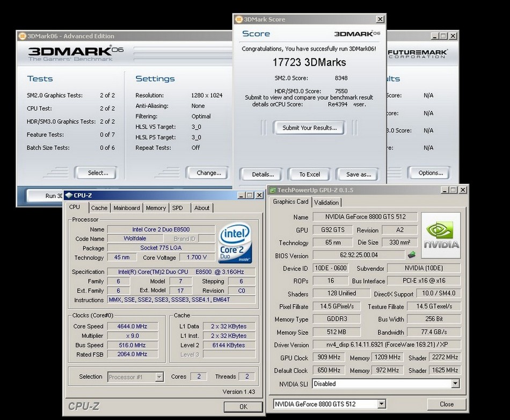Viewport: 510px width, 420px height.
Task: Click the Intel Core 2 Duo logo
Action: click(x=235, y=243)
